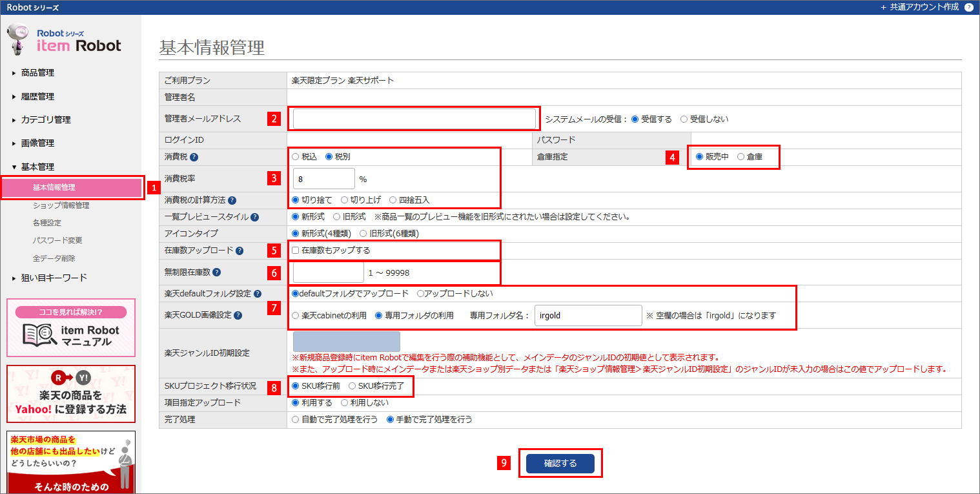Choose 切り上げ tax calculation method
Viewport: 980px width, 494px height.
click(344, 200)
